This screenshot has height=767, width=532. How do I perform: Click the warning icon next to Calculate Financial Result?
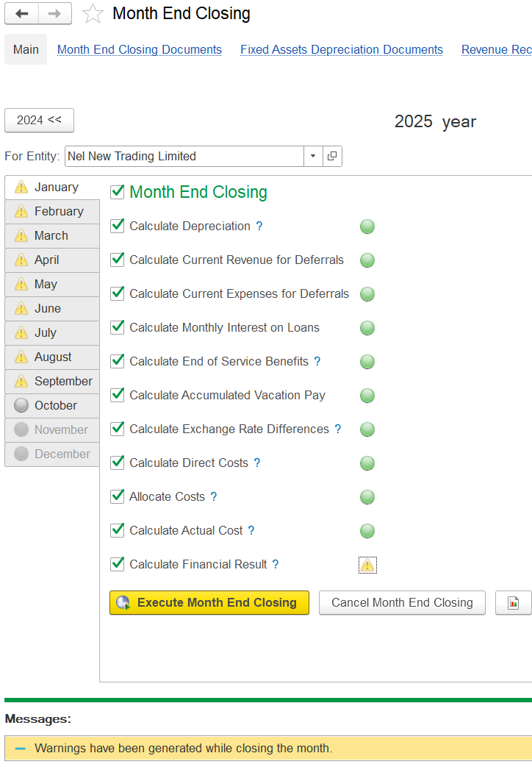tap(367, 565)
